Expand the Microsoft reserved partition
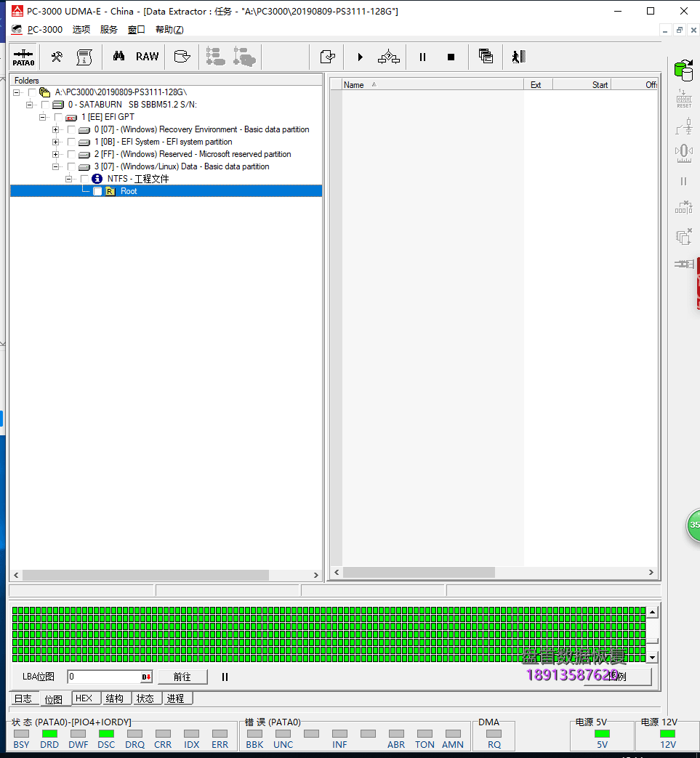 coord(55,154)
